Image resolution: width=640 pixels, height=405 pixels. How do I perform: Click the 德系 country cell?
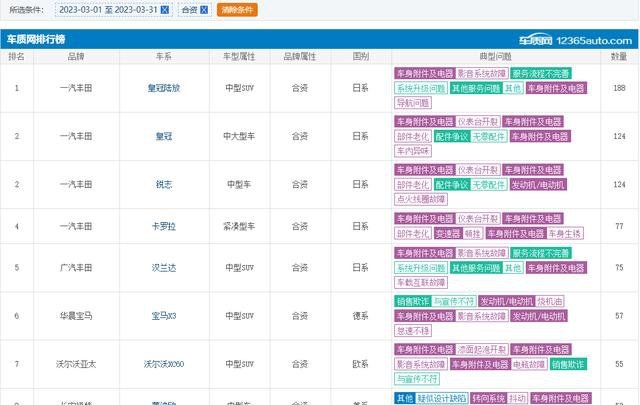(361, 316)
